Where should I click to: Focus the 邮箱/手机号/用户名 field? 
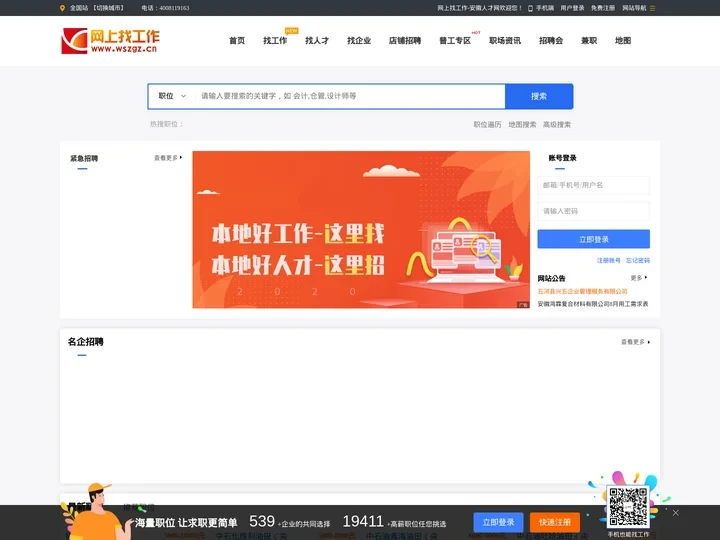point(593,185)
